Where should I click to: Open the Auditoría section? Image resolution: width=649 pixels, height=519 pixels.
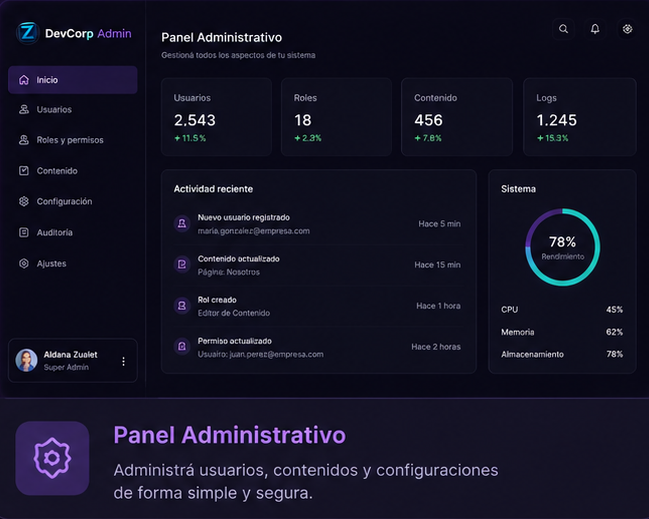tap(73, 232)
